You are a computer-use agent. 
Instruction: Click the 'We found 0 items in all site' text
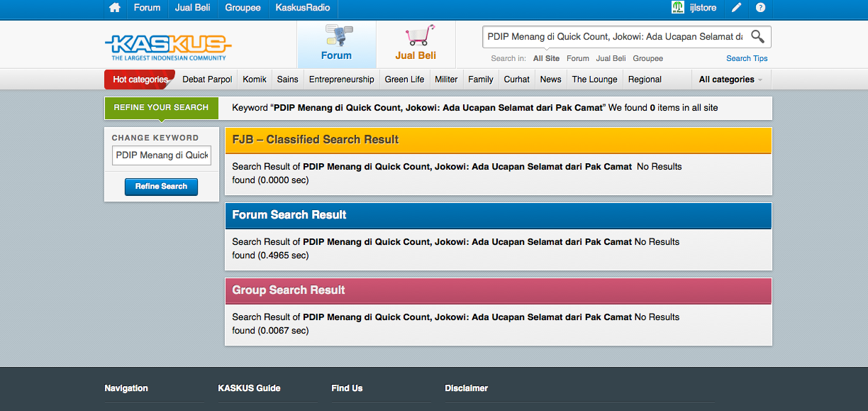click(x=663, y=108)
